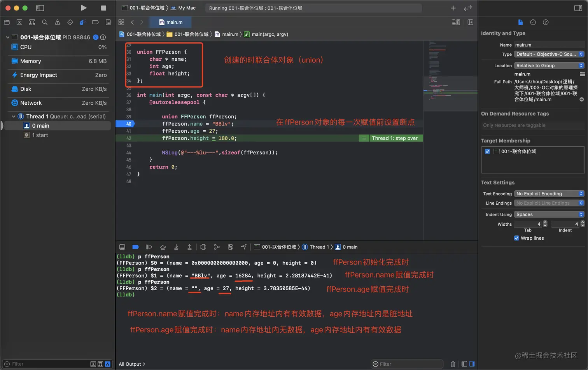The width and height of the screenshot is (588, 370).
Task: Hide the debug area button
Action: click(x=122, y=247)
